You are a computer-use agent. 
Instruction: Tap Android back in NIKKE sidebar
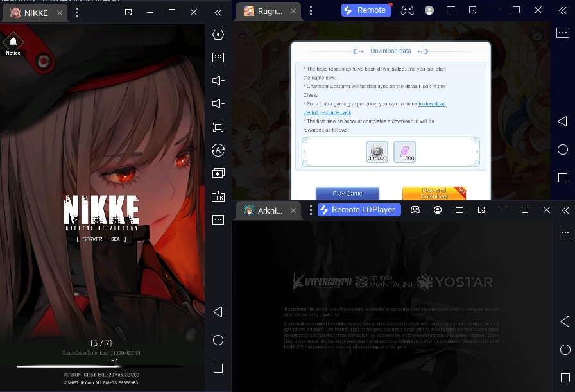218,312
